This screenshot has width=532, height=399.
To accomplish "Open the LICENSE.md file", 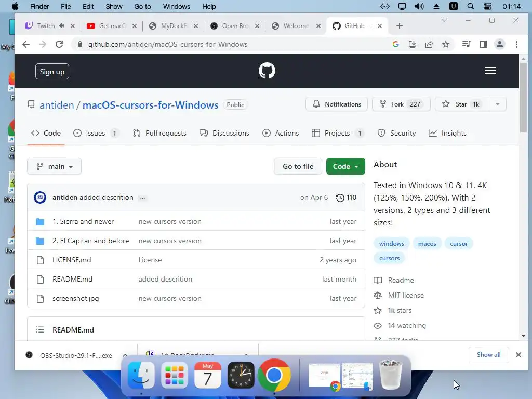I will click(x=72, y=260).
